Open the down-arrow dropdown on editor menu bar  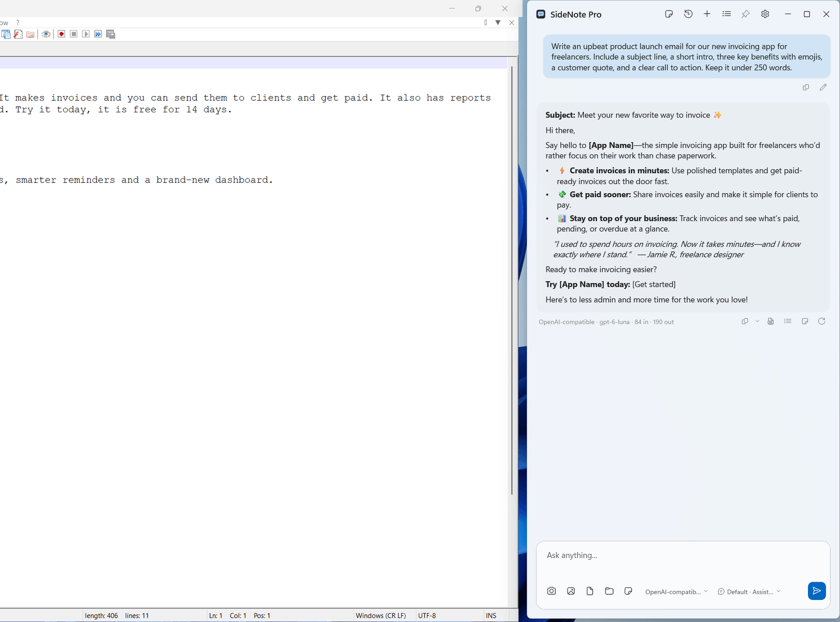coord(498,23)
